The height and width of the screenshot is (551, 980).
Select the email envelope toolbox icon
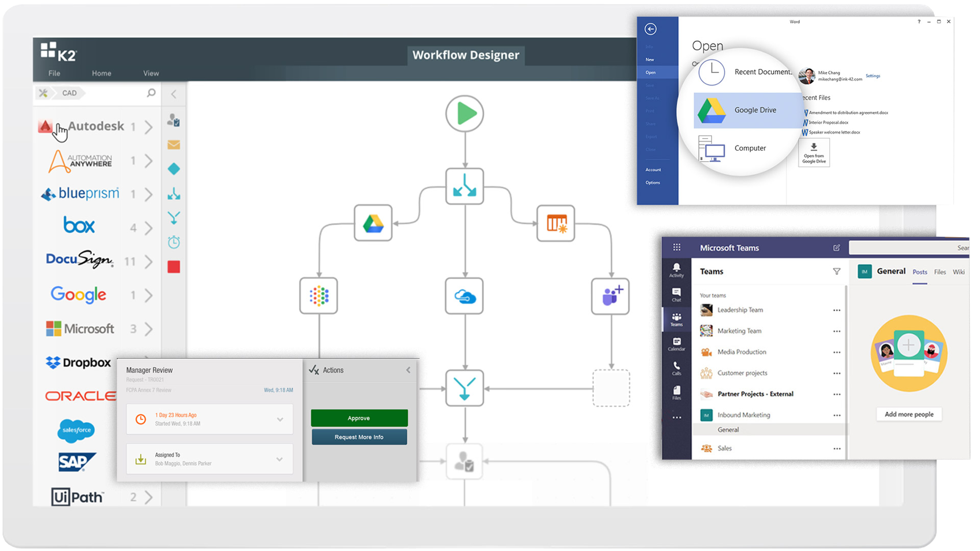click(x=174, y=145)
